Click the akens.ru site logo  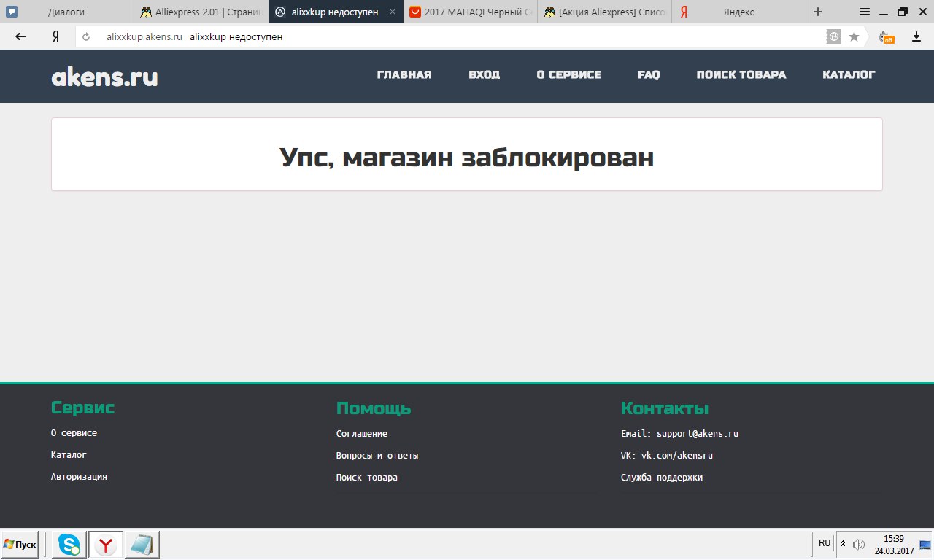click(104, 76)
